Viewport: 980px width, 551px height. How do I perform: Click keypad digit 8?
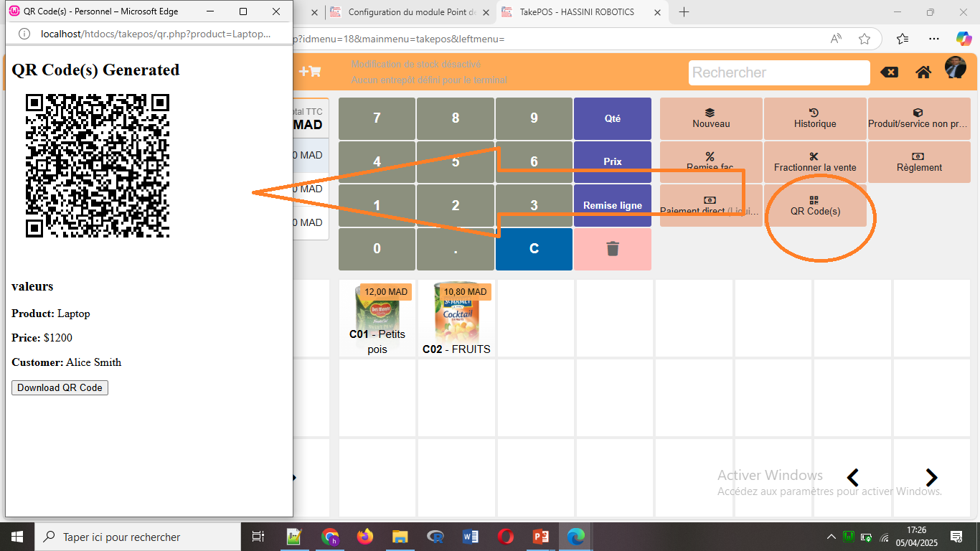point(456,118)
